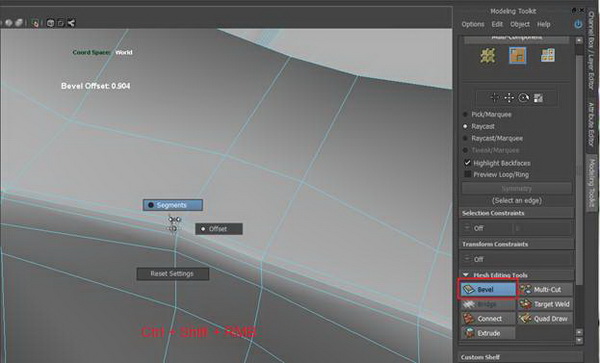The width and height of the screenshot is (600, 363).
Task: Click the Face selection mode icon
Action: [x=517, y=56]
